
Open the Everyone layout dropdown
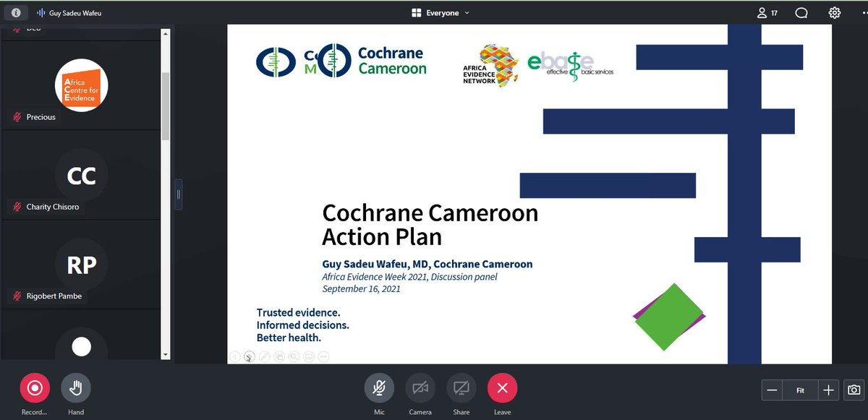(x=440, y=12)
